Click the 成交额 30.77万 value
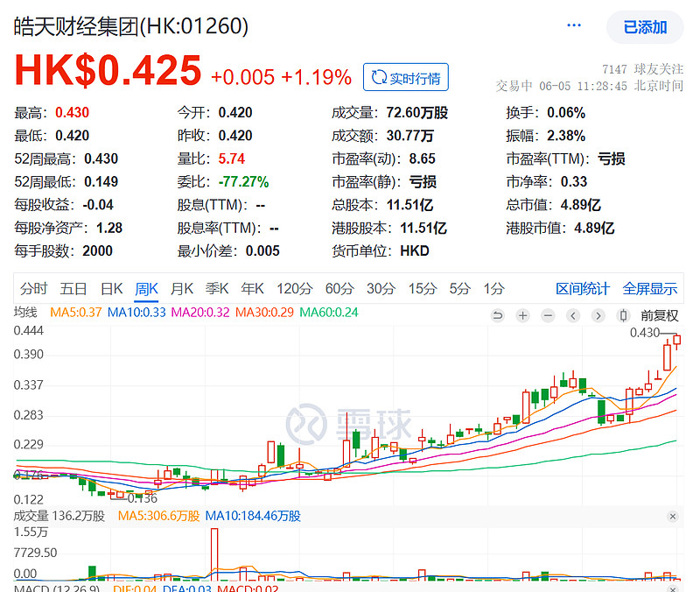Image resolution: width=700 pixels, height=592 pixels. pyautogui.click(x=409, y=136)
